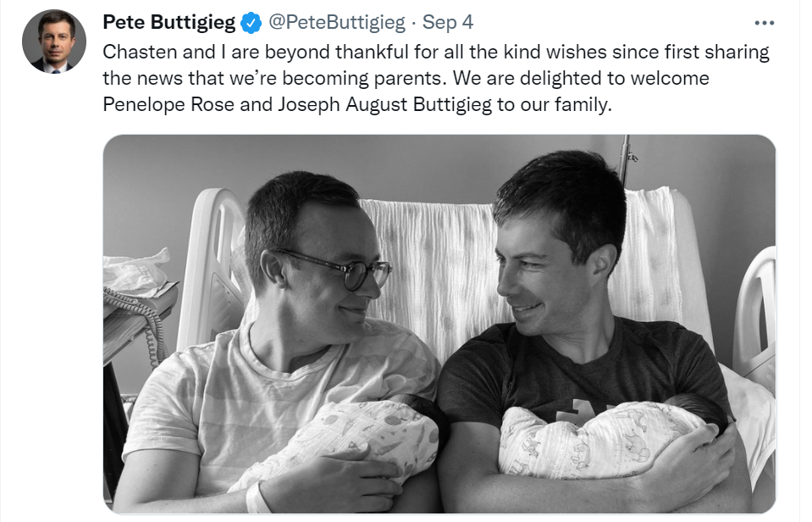Click the hospital wristband in the photo
Viewport: 812px width, 522px height.
coord(257,497)
